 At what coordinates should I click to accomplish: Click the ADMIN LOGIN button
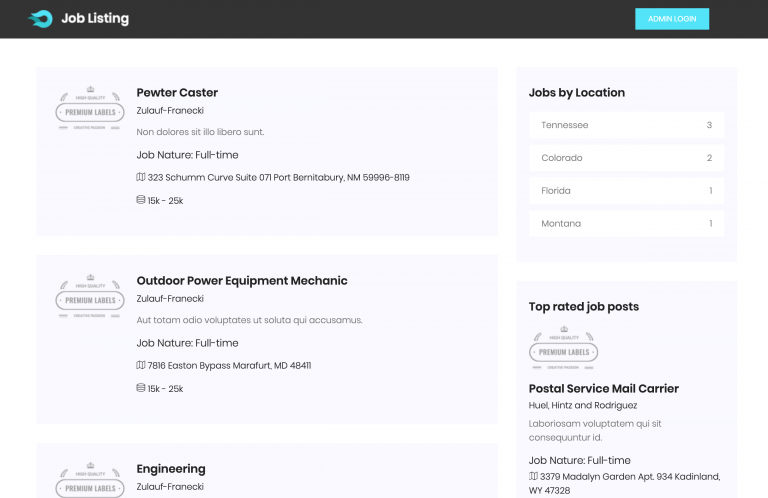[x=672, y=19]
